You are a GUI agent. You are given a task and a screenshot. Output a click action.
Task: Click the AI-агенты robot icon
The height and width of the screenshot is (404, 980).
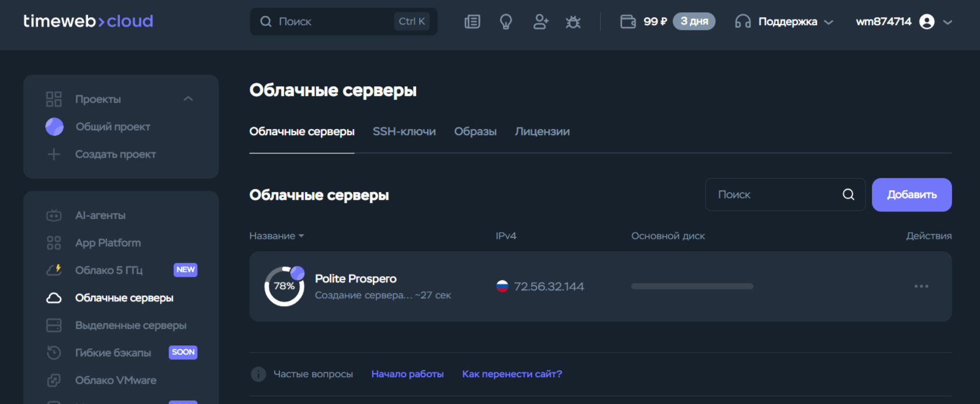(54, 215)
